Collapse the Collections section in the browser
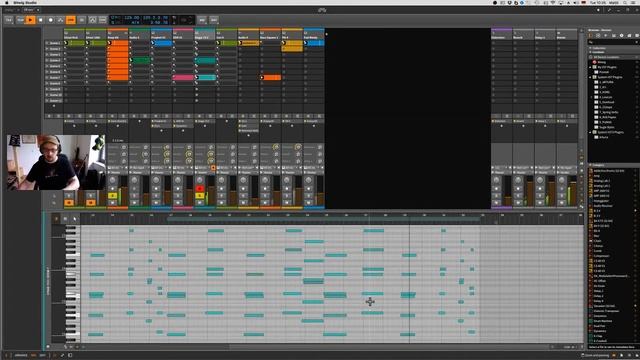Screen dimensions: 640x360 click(x=590, y=48)
